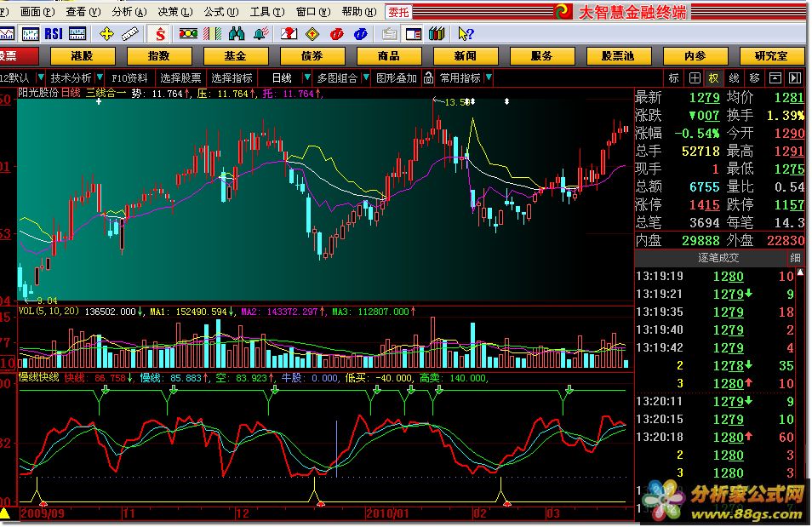Click the 委托 order entry button

(398, 12)
